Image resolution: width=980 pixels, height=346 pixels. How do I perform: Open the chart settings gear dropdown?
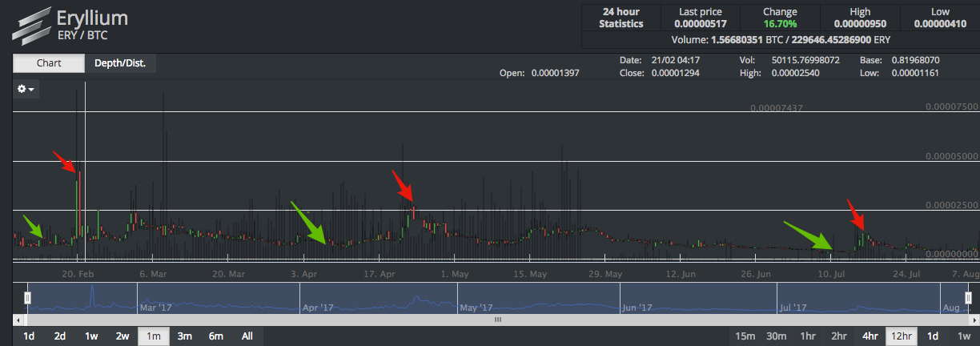click(26, 90)
